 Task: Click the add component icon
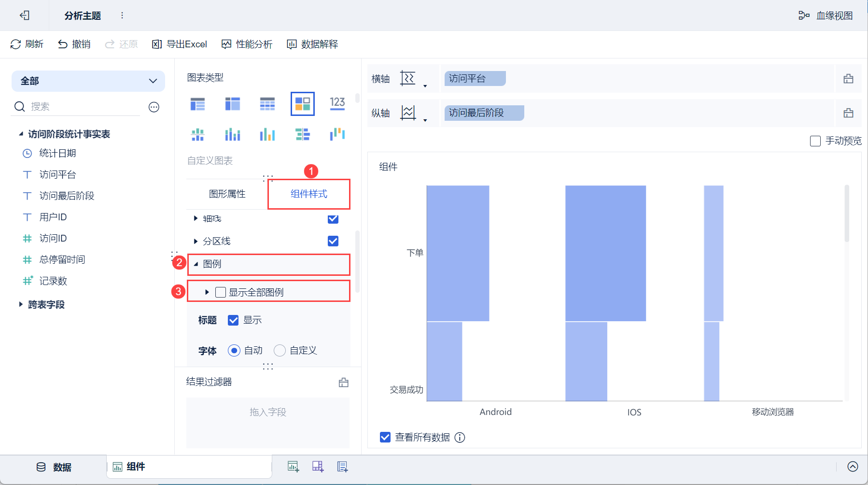pyautogui.click(x=293, y=467)
